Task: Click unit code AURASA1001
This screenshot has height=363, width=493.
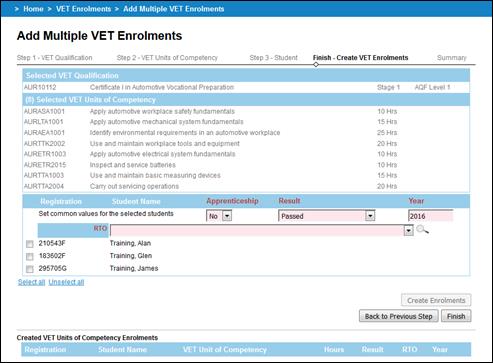Action: (44, 111)
